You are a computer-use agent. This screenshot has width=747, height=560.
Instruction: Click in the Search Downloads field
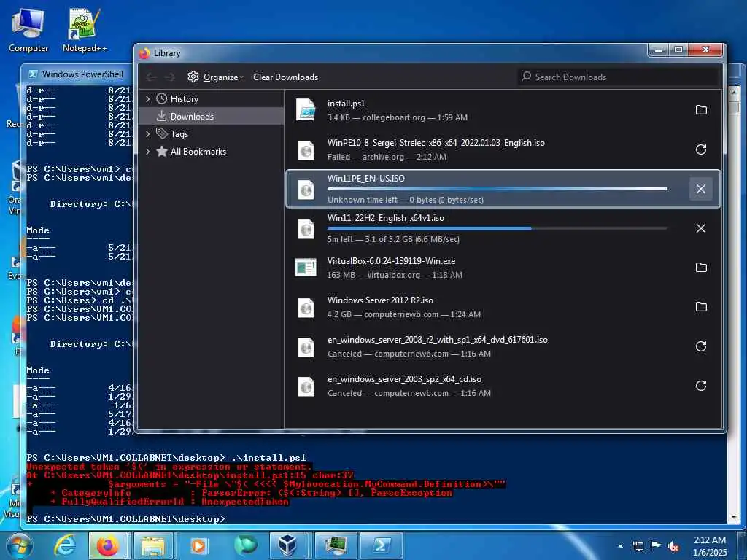[619, 77]
